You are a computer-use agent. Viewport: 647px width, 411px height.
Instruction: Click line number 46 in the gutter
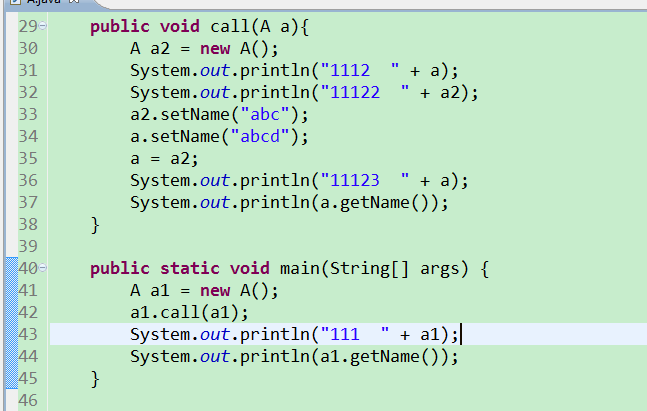click(28, 400)
